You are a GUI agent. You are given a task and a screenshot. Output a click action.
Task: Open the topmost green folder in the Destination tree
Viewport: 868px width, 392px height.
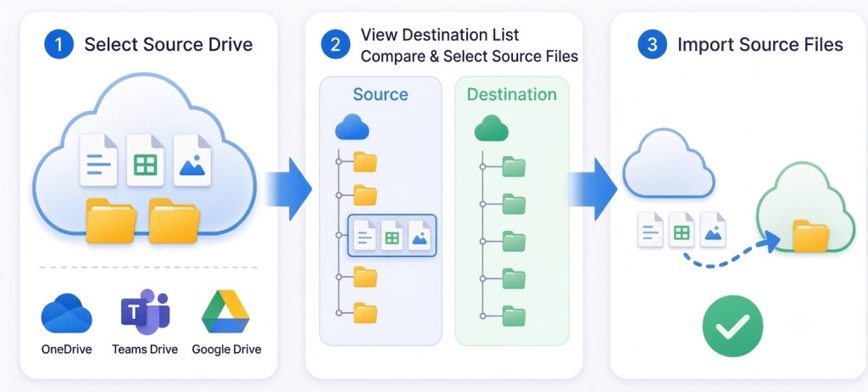pyautogui.click(x=514, y=166)
